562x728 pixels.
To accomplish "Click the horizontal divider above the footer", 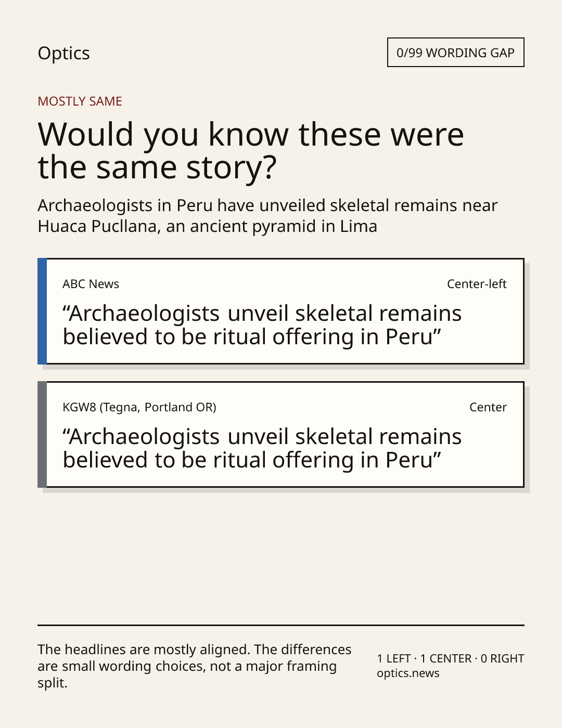I will point(281,625).
